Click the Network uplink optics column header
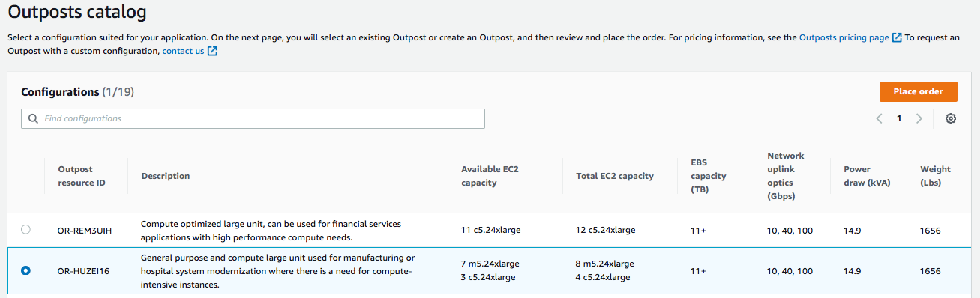This screenshot has height=298, width=980. 786,176
